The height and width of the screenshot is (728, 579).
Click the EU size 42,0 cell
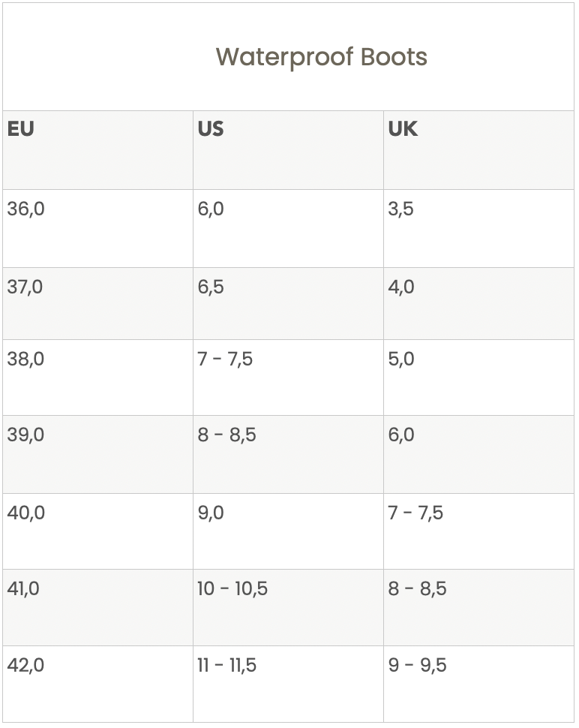coord(26,665)
